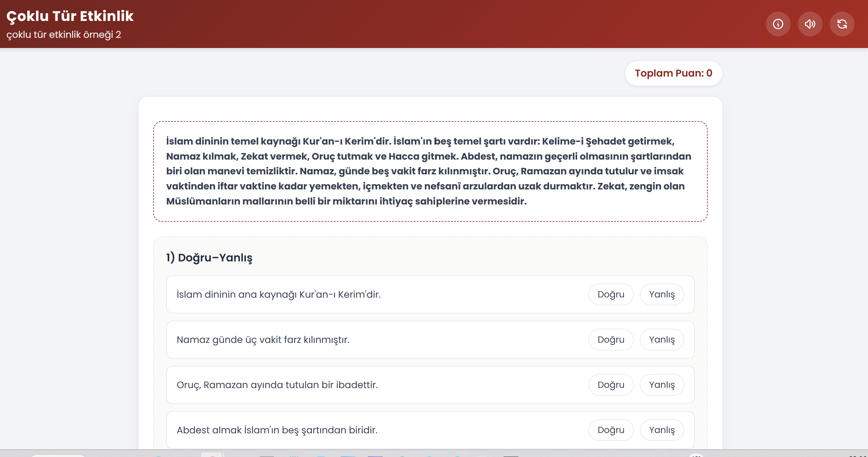This screenshot has height=457, width=868.
Task: Click statement 'Oruç, Ramazan ayında tutulan bir ibadettir.'
Action: 277,385
